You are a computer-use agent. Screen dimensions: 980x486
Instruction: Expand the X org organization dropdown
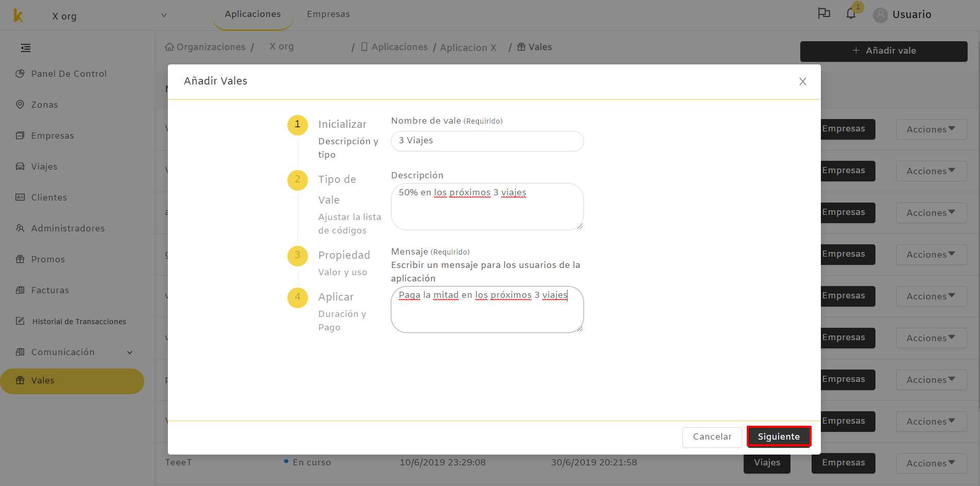pyautogui.click(x=164, y=15)
